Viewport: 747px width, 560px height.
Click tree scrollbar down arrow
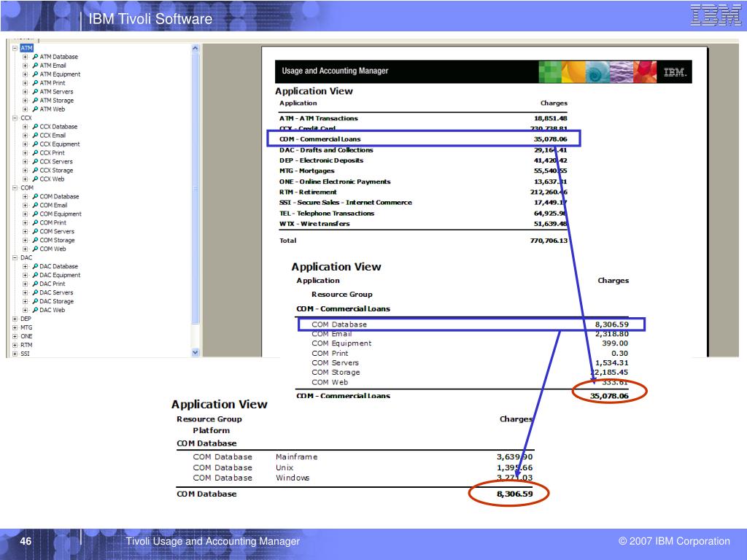coord(195,352)
